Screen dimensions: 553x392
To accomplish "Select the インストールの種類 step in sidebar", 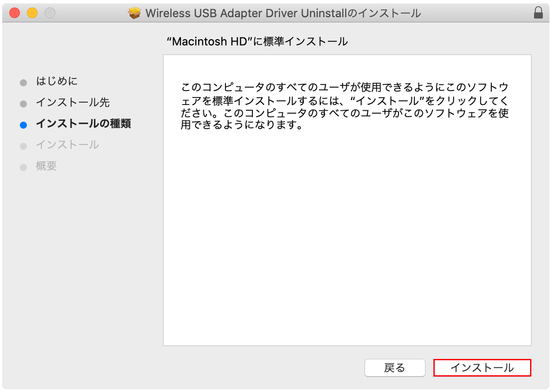I will (83, 123).
